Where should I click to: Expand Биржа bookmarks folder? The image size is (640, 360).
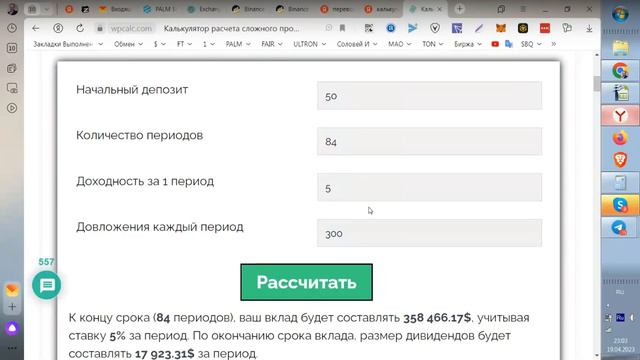[x=468, y=44]
